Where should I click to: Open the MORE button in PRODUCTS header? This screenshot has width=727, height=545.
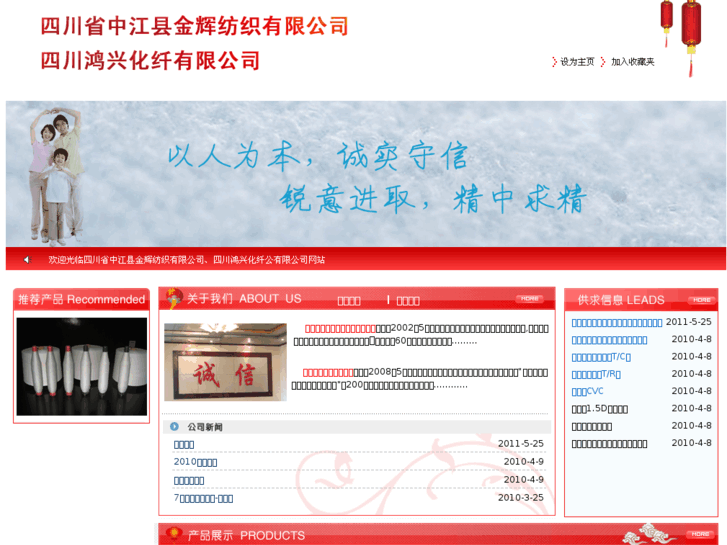[x=700, y=534]
